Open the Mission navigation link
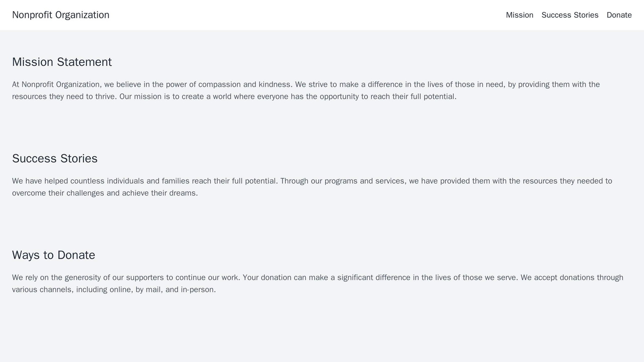This screenshot has width=644, height=362. tap(519, 15)
